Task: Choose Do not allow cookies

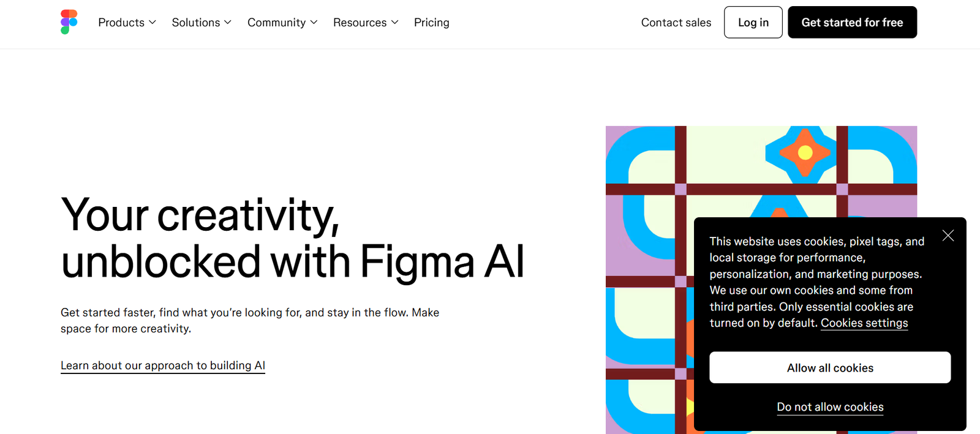Action: [830, 407]
